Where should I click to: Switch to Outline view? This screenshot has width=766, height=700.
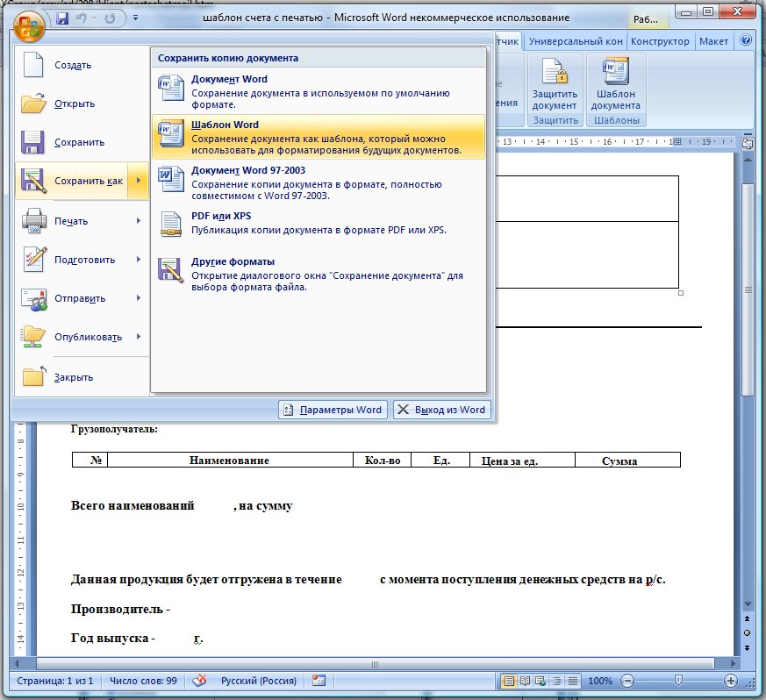[556, 681]
